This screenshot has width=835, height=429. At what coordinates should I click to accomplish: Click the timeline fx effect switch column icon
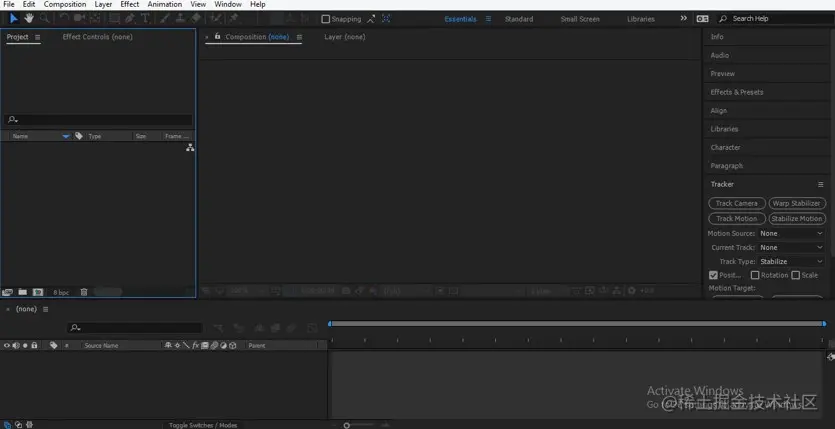tap(195, 345)
